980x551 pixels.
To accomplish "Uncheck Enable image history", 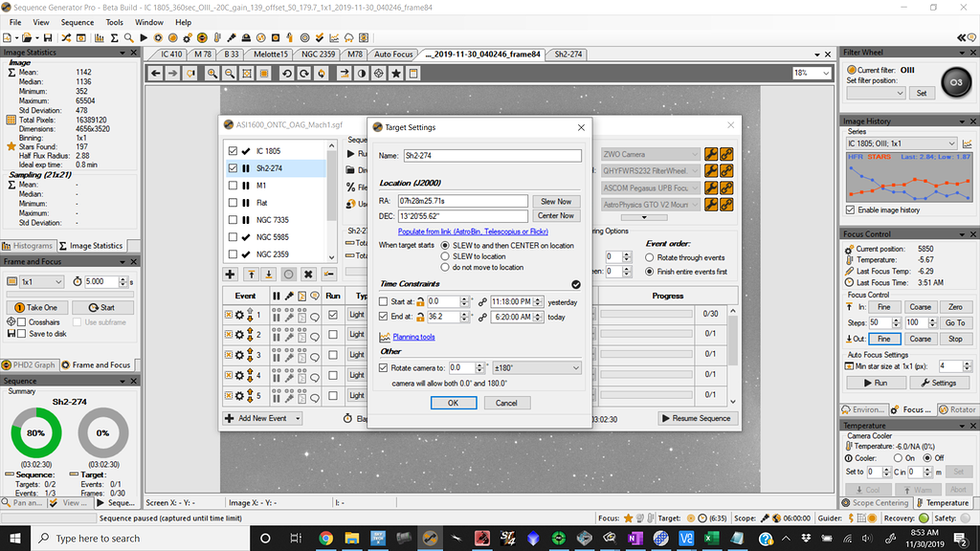I will click(x=850, y=209).
